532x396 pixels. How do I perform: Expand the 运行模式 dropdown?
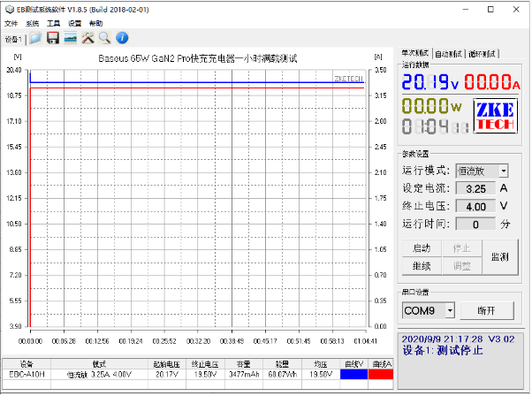(504, 171)
